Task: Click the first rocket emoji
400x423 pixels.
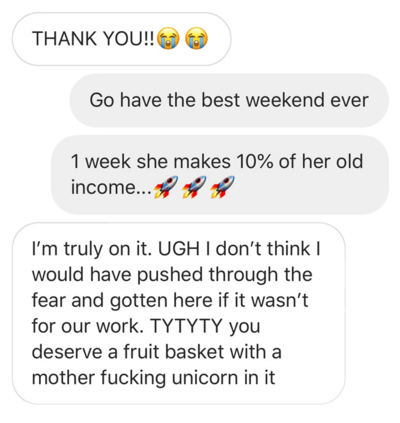Action: (x=166, y=187)
